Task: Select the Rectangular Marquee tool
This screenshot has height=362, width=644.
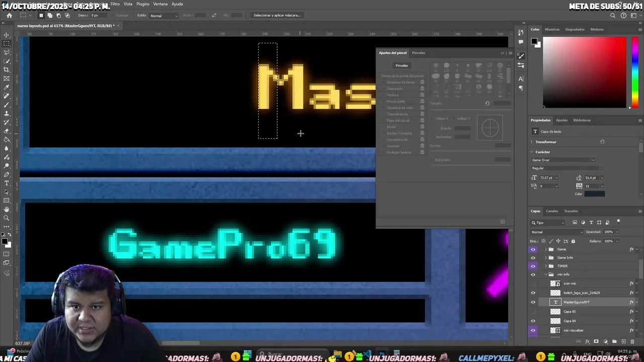Action: (x=7, y=44)
